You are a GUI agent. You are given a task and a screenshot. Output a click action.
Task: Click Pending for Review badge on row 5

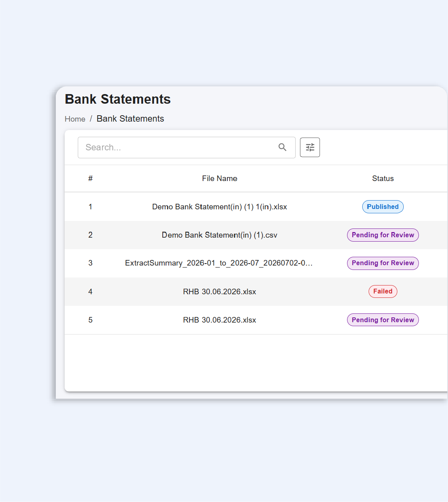[383, 320]
